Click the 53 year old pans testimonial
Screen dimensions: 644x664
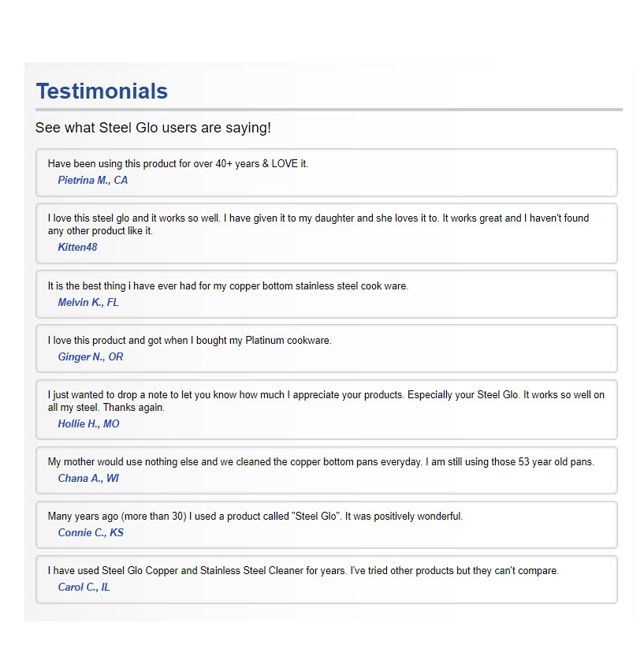pos(321,462)
